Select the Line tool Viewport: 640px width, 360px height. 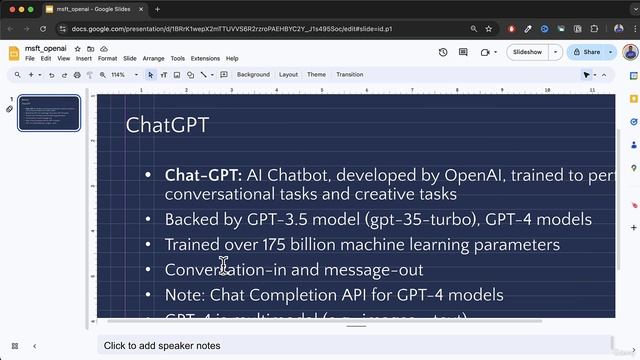[x=203, y=75]
